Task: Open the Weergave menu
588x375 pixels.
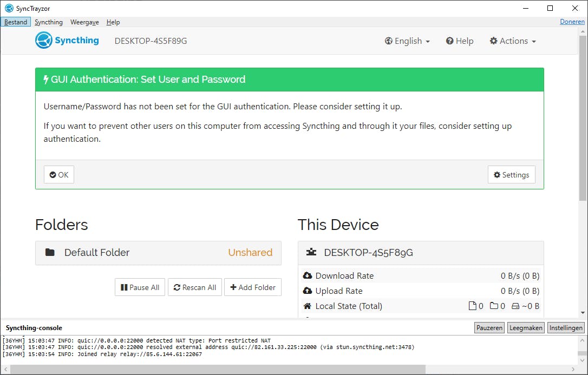Action: pyautogui.click(x=85, y=22)
